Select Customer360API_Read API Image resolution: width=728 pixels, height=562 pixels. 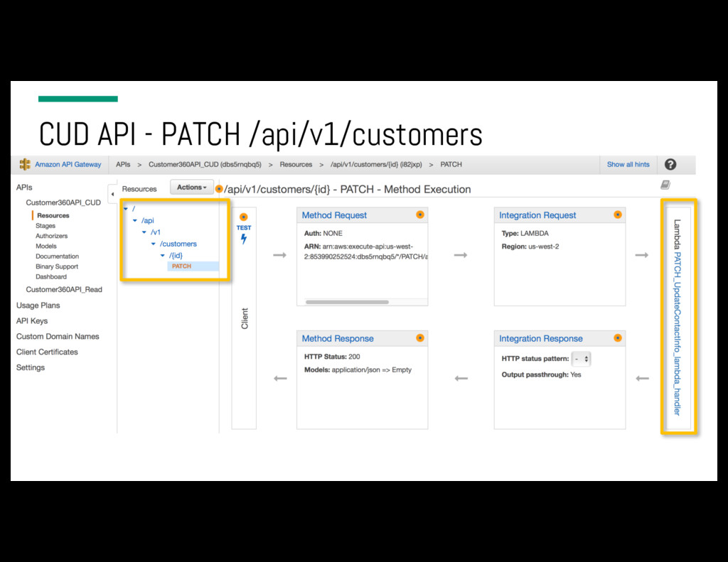coord(64,289)
